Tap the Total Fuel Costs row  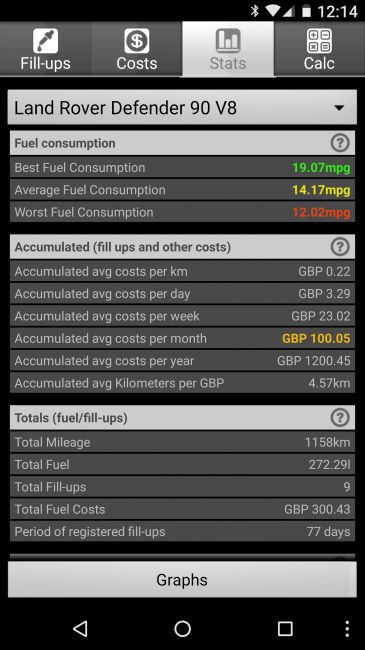[182, 509]
